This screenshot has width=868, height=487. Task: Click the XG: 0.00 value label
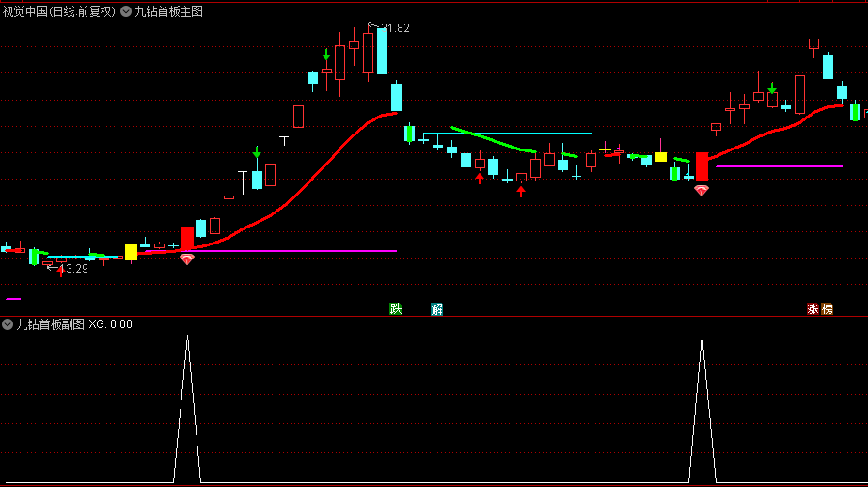point(111,324)
